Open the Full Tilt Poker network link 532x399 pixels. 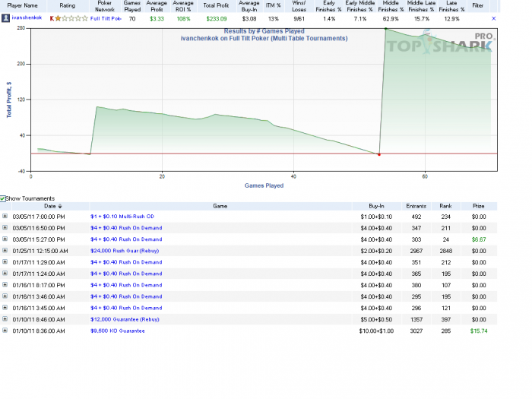(106, 19)
